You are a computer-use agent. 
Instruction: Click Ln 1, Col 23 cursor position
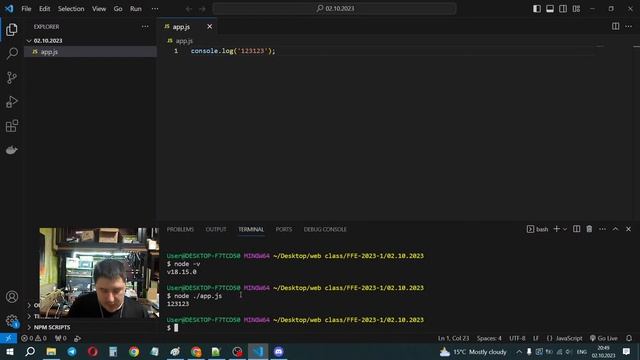tap(453, 338)
